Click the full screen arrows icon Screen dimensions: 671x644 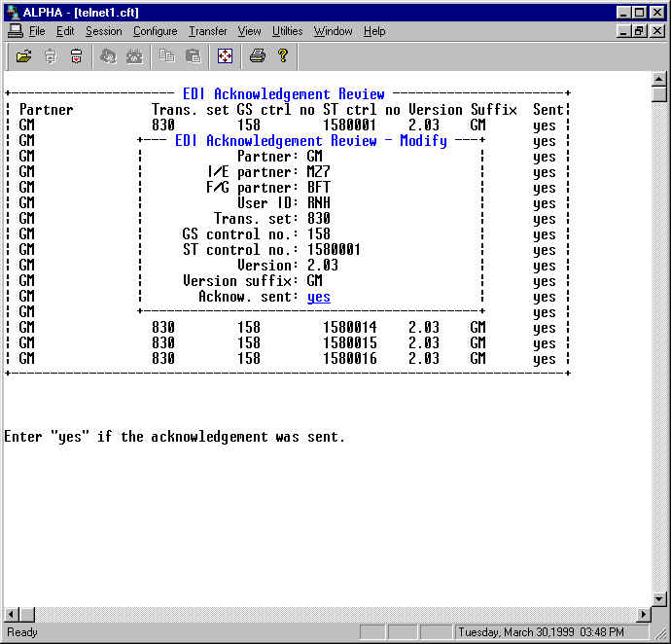point(225,56)
